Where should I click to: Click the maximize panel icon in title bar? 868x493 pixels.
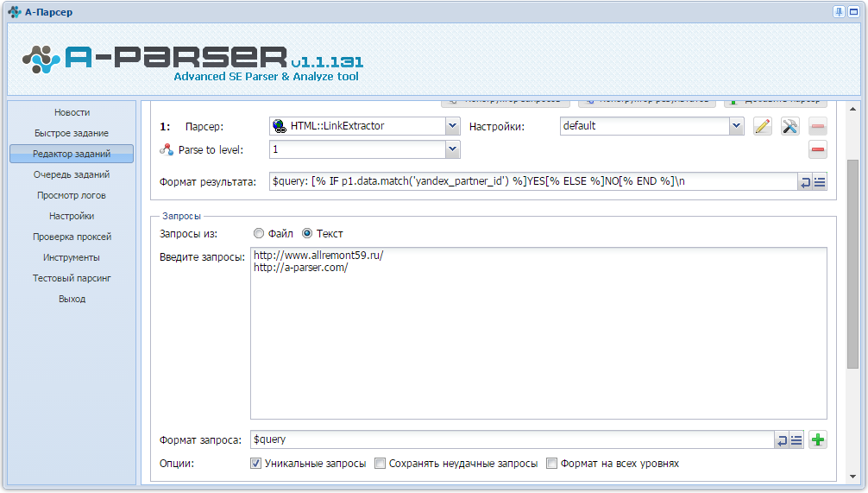(x=853, y=11)
